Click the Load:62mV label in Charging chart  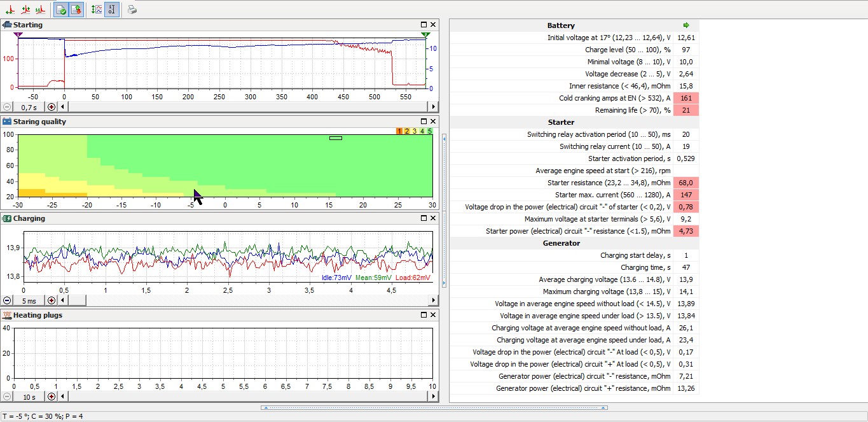(413, 278)
